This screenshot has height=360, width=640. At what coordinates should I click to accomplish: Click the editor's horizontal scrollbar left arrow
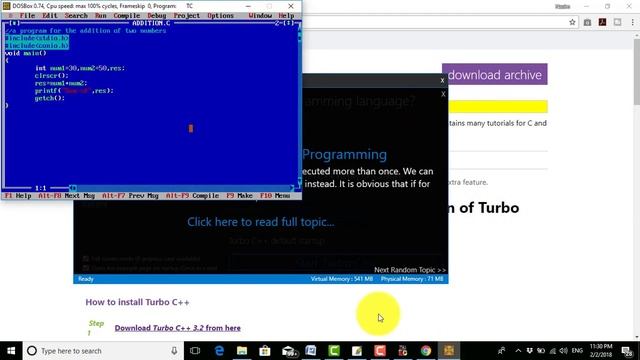coord(73,188)
